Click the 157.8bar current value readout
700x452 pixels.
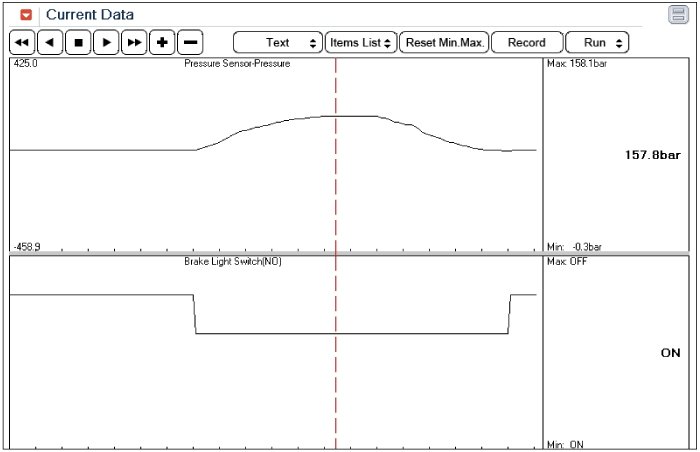tap(652, 155)
